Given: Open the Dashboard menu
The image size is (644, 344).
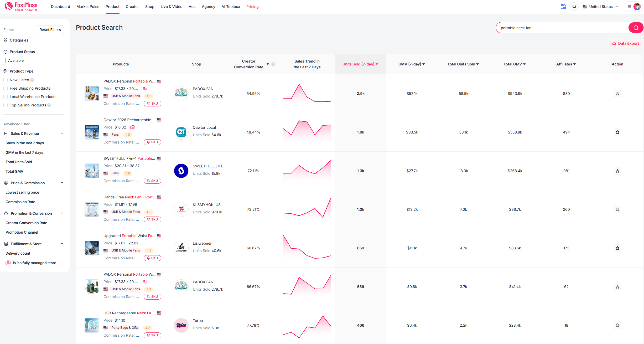Looking at the screenshot, I should pyautogui.click(x=60, y=7).
